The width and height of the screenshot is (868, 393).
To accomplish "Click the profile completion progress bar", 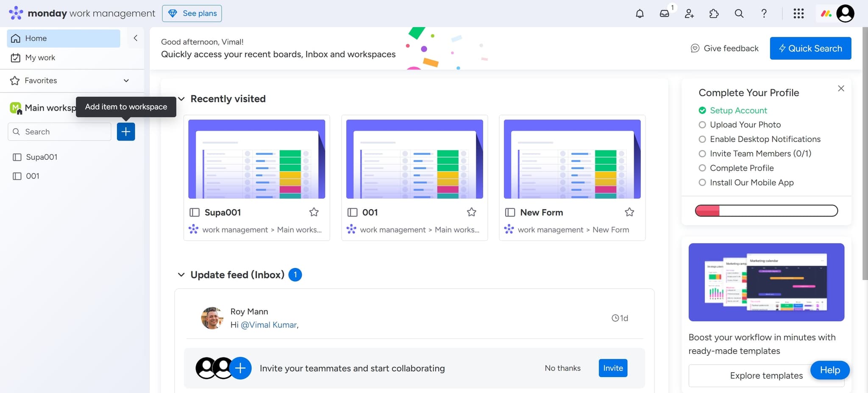I will click(766, 211).
